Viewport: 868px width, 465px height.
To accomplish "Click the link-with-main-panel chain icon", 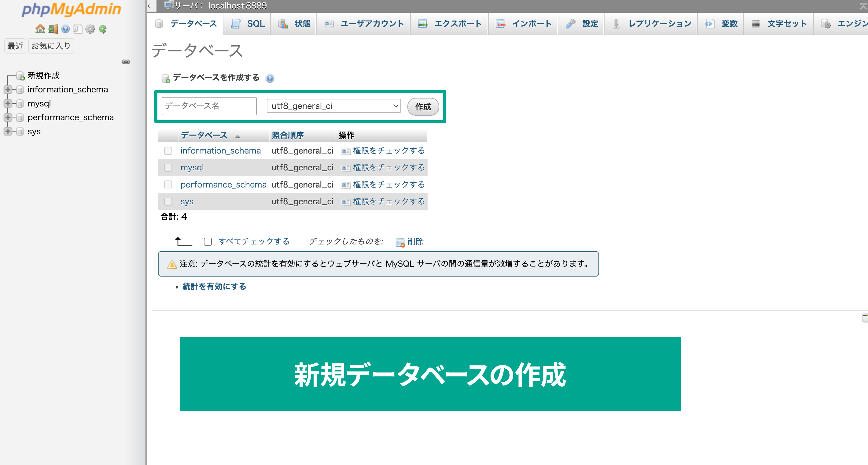I will click(126, 62).
